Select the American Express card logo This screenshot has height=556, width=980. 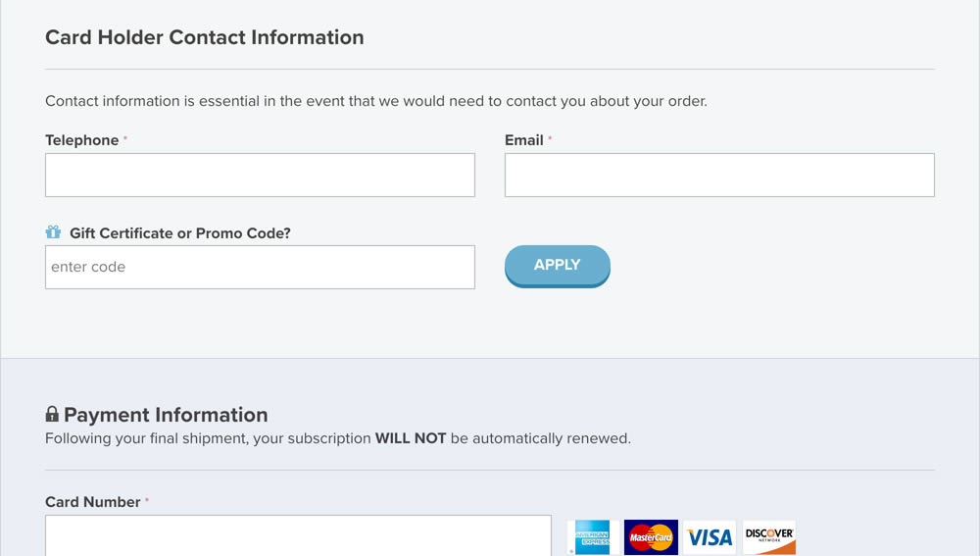tap(592, 537)
